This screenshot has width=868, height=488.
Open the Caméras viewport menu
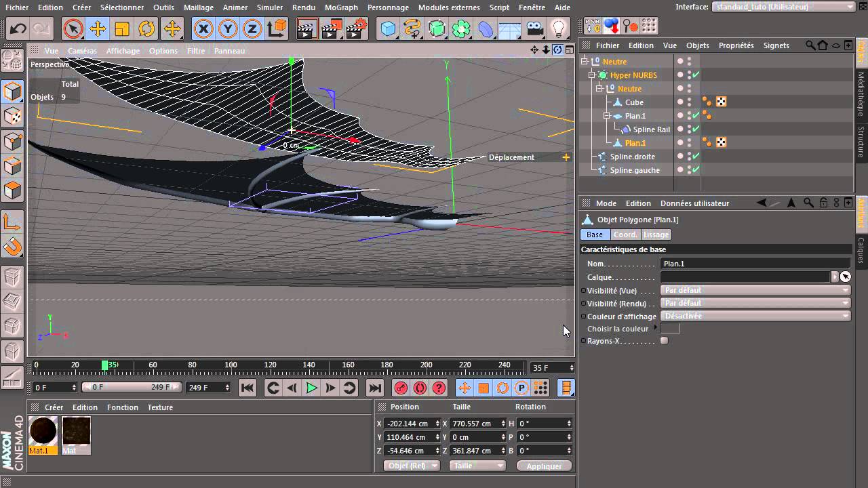(82, 51)
